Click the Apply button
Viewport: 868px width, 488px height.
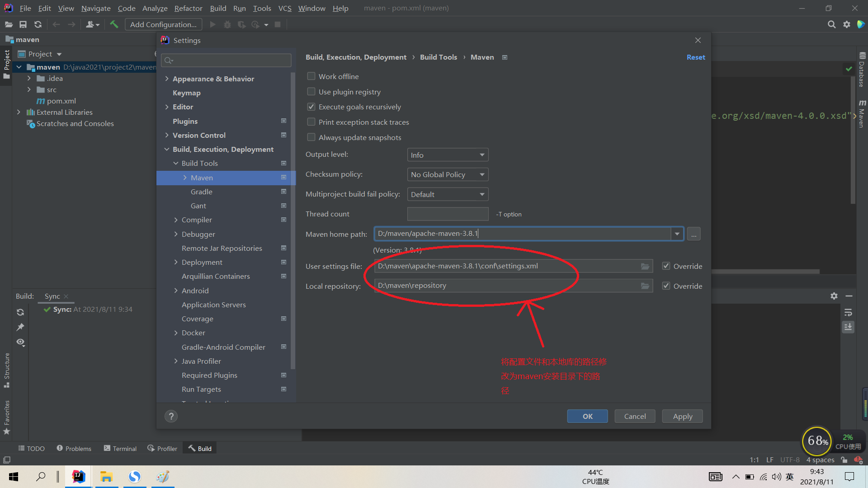pos(682,416)
